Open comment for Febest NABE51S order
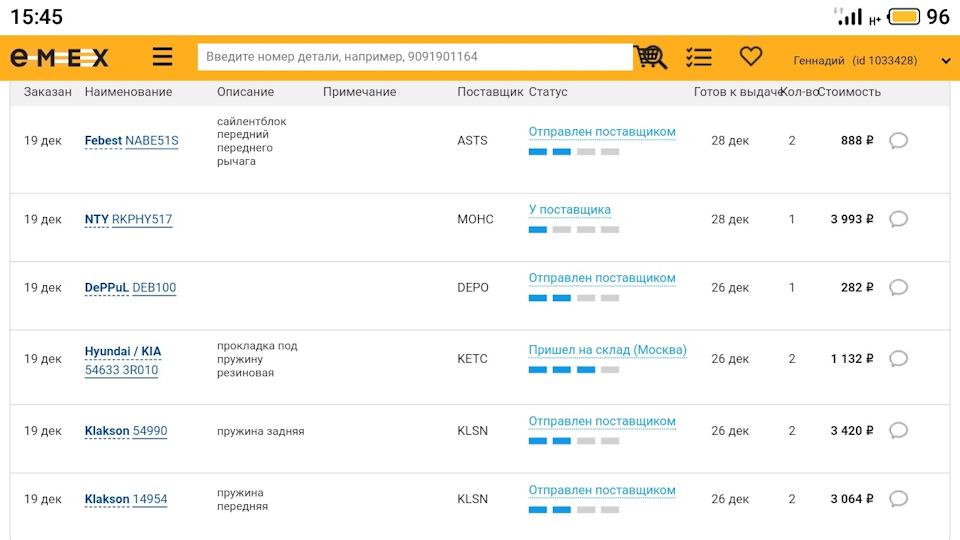The width and height of the screenshot is (960, 540). (898, 141)
